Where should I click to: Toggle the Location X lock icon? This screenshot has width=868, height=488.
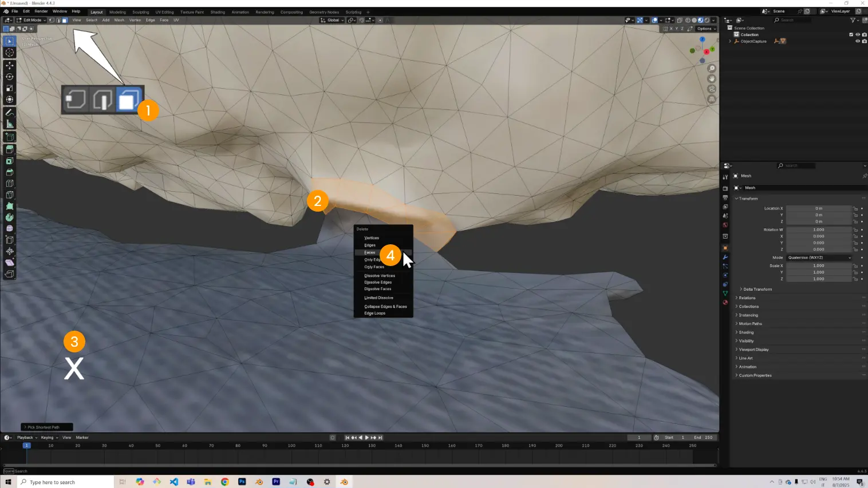coord(855,209)
